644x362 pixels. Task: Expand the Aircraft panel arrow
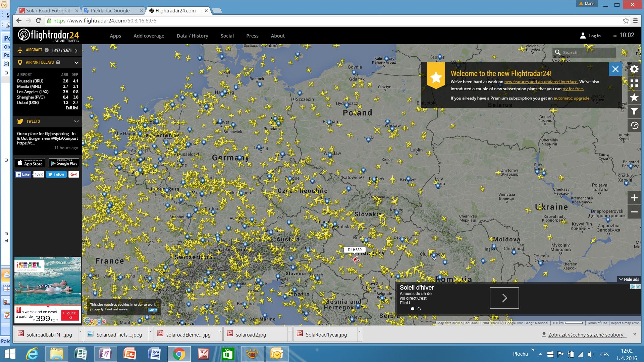click(76, 50)
